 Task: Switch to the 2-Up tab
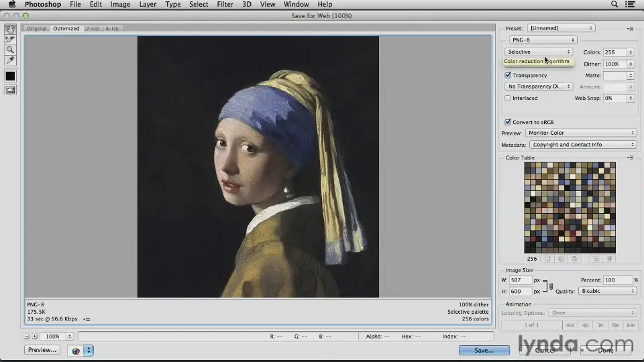pyautogui.click(x=93, y=29)
